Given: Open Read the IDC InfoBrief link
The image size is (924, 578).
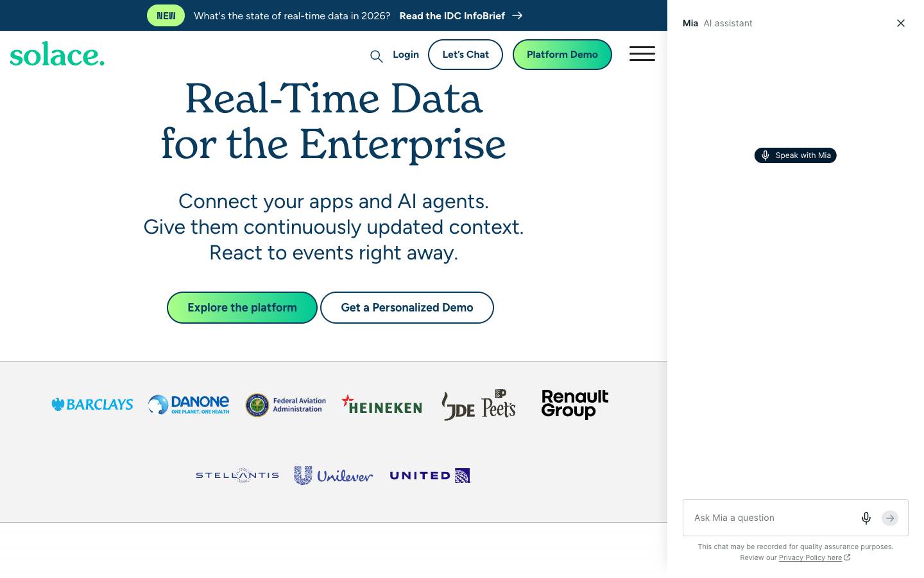Looking at the screenshot, I should pyautogui.click(x=461, y=15).
